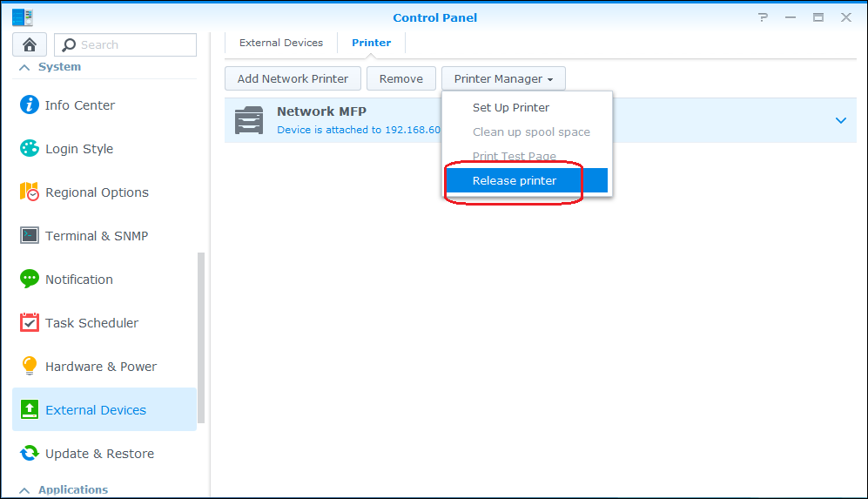Click the Notification speech bubble icon
This screenshot has height=499, width=868.
(30, 279)
